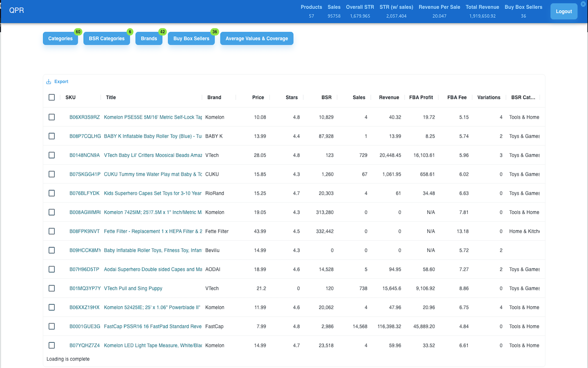Toggle the select-all header checkbox
Image resolution: width=588 pixels, height=368 pixels.
[51, 97]
